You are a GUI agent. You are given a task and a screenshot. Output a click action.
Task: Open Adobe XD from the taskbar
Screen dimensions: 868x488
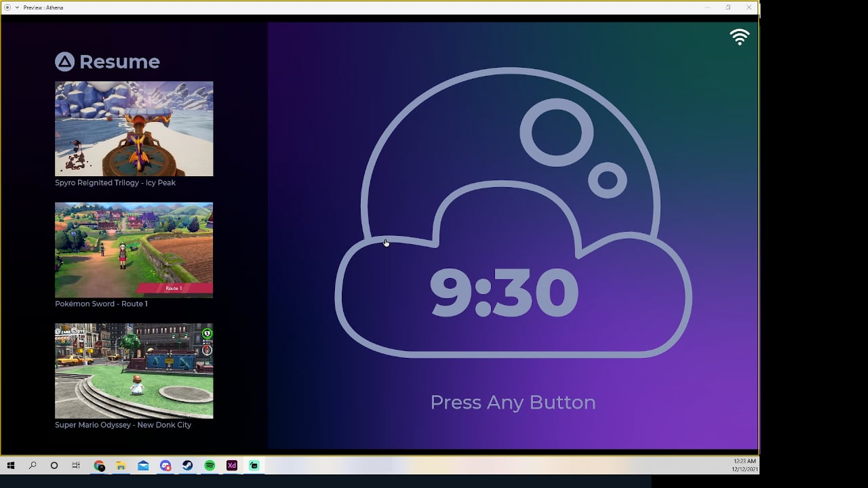[232, 466]
